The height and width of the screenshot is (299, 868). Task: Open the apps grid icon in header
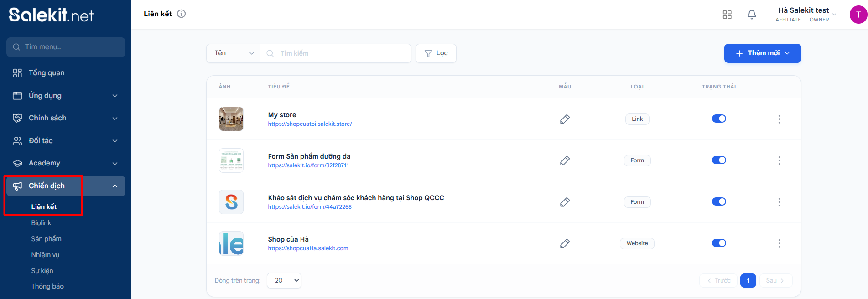[727, 15]
